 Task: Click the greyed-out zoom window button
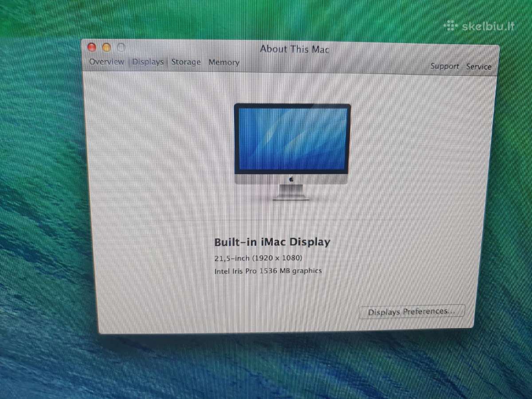click(x=121, y=47)
